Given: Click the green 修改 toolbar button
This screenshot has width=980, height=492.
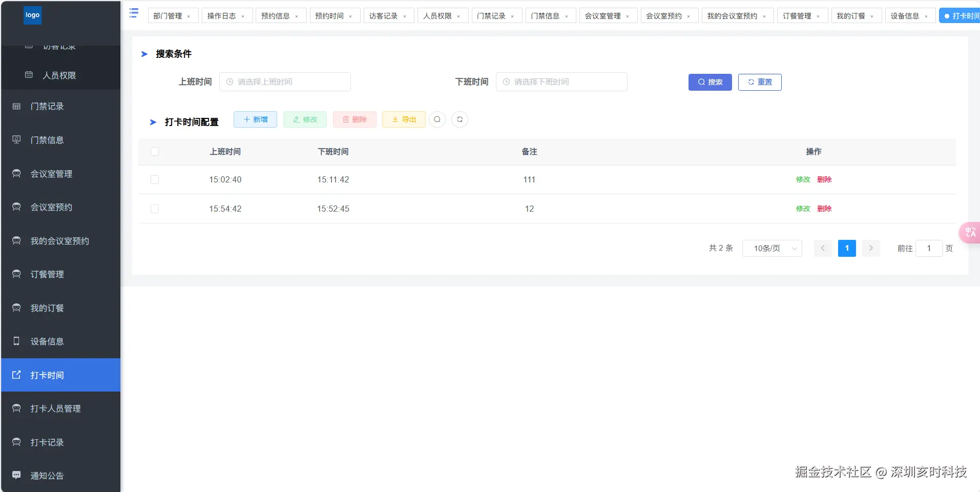Looking at the screenshot, I should click(305, 119).
